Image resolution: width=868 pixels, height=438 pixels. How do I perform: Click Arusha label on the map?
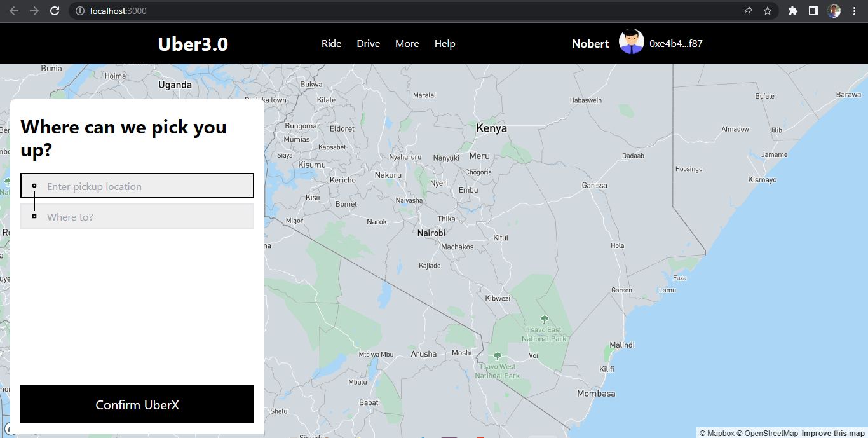tap(424, 354)
